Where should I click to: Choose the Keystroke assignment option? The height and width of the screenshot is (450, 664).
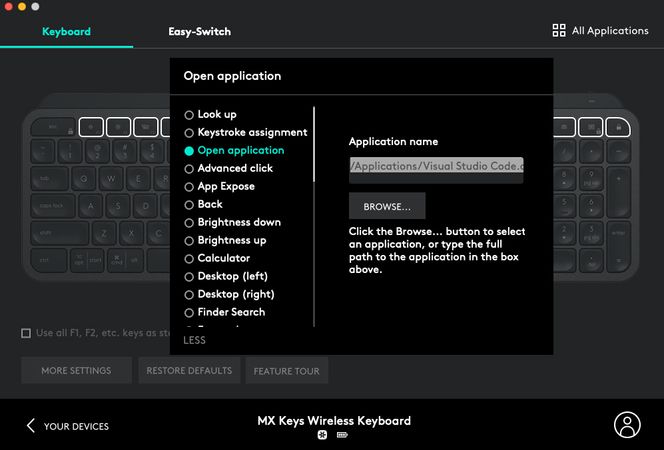(246, 133)
